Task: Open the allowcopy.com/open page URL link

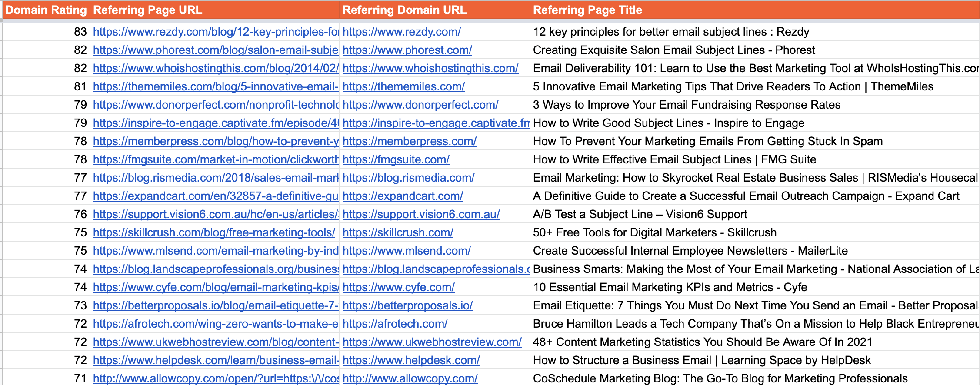Action: point(216,378)
